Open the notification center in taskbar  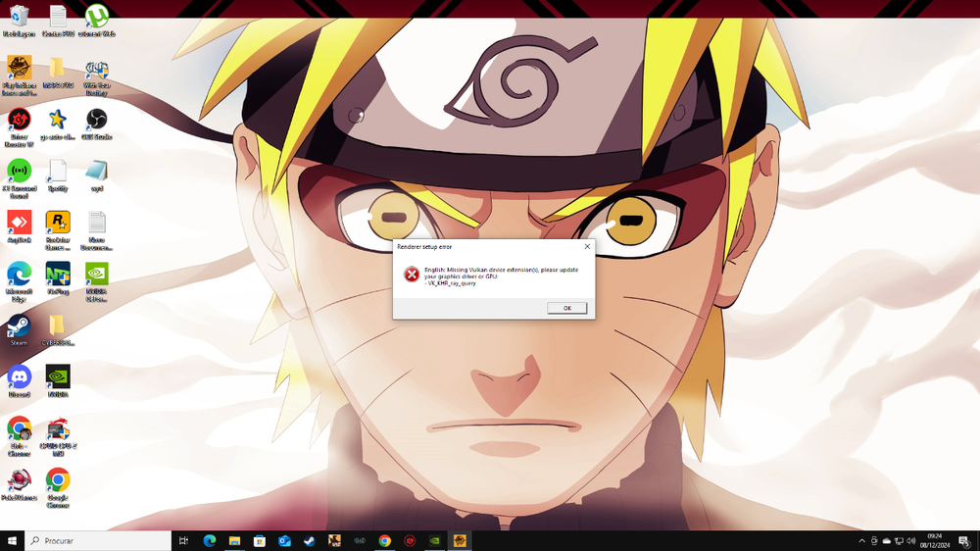(964, 541)
